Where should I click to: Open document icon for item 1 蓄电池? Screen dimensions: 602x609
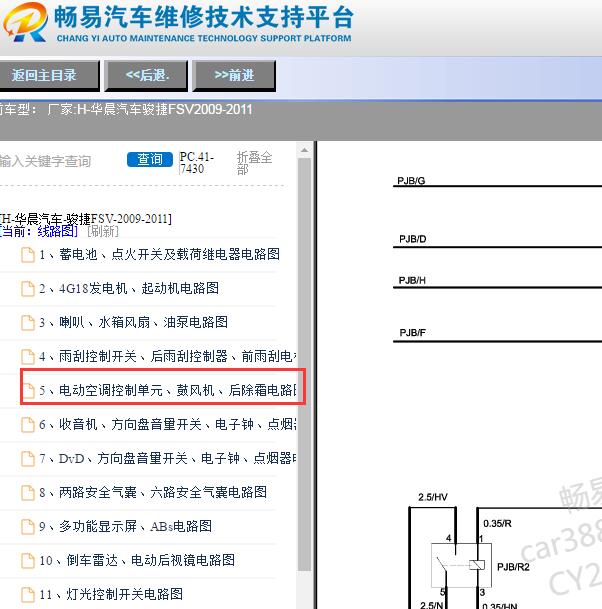point(28,255)
